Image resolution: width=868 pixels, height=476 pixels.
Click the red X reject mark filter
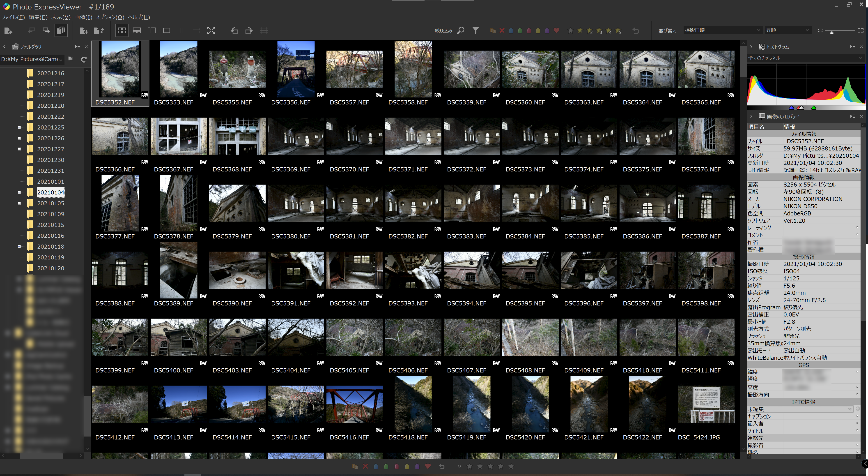(x=502, y=31)
